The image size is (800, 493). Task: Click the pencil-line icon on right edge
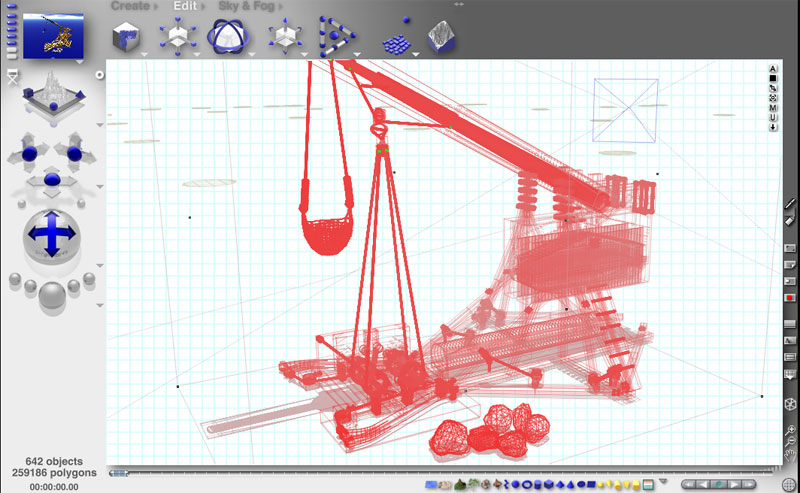point(790,204)
